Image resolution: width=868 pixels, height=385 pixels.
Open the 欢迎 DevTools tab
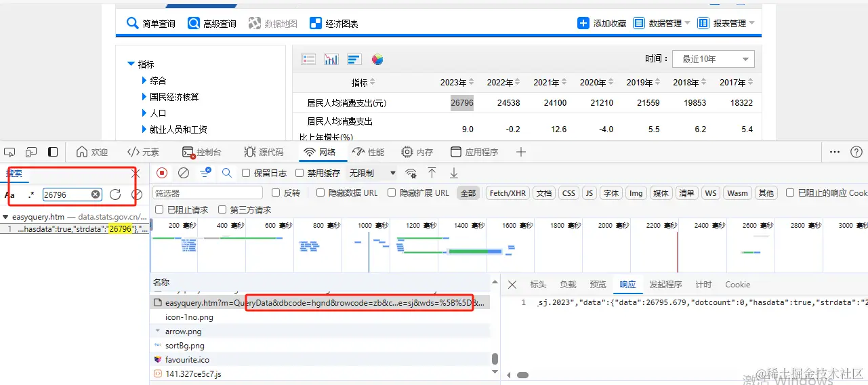(x=92, y=152)
